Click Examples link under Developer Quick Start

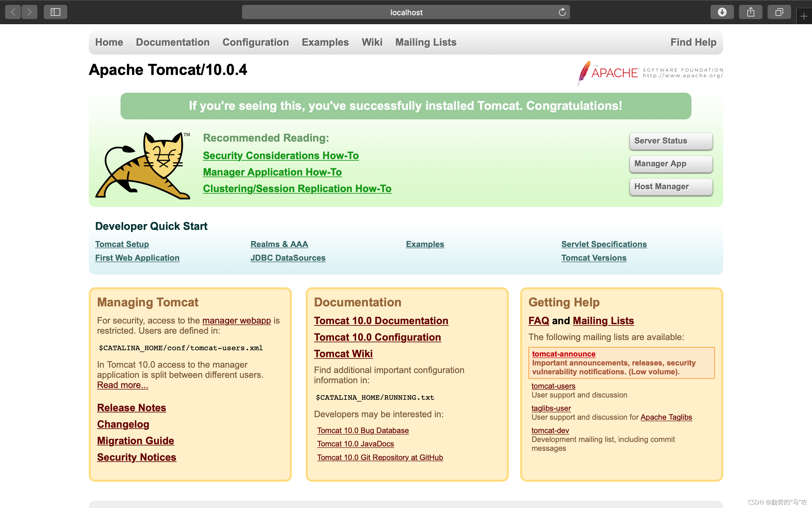tap(425, 244)
